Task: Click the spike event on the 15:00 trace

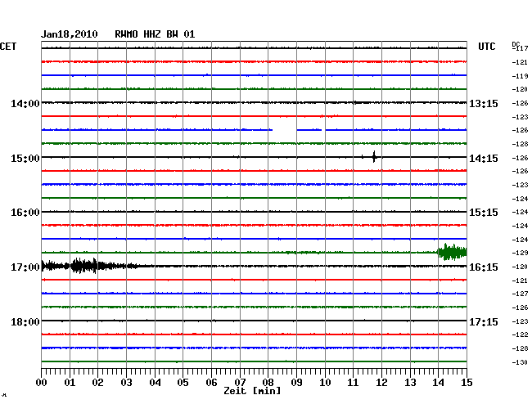Action: [x=374, y=157]
